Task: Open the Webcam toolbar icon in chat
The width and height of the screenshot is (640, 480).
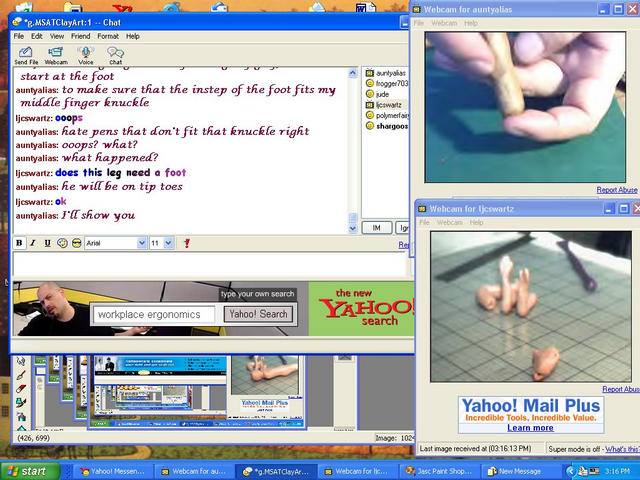Action: click(x=56, y=56)
